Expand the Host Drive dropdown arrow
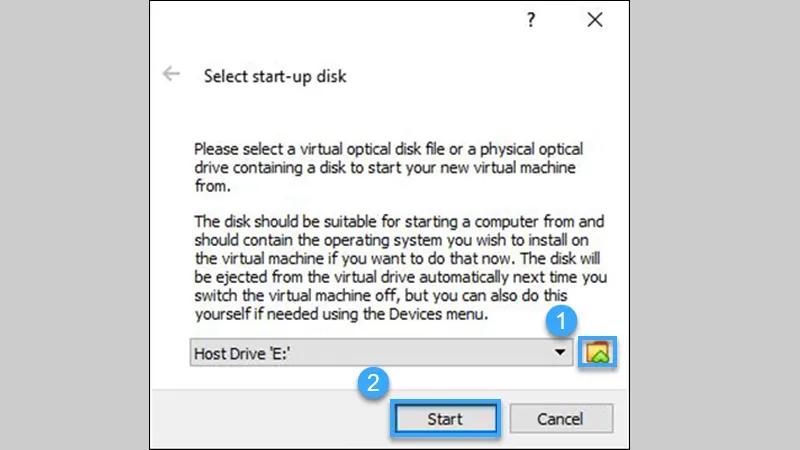This screenshot has height=450, width=800. click(560, 353)
